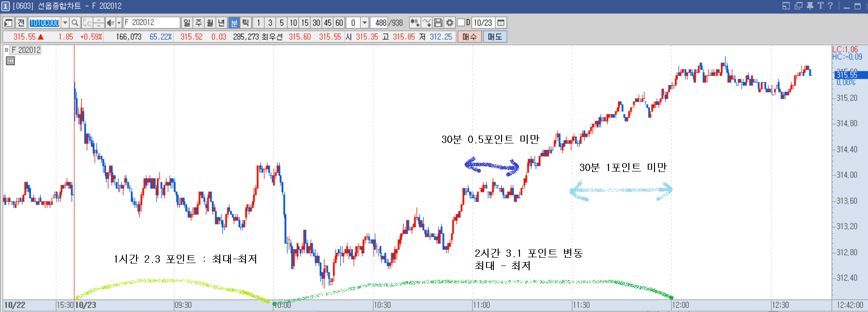Select the 30 minute interval button
The image size is (868, 312).
tap(316, 23)
